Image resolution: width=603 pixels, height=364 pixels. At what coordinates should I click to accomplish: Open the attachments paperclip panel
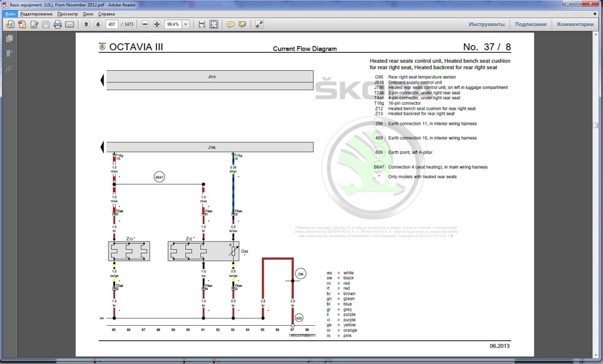point(9,70)
